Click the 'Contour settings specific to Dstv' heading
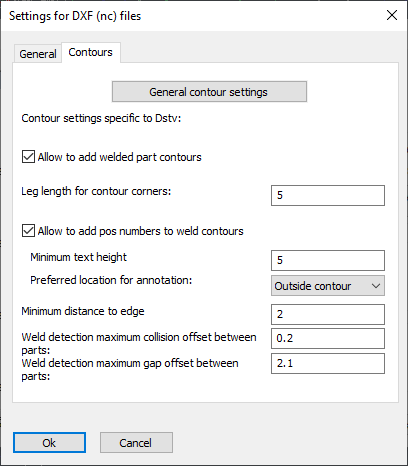 pyautogui.click(x=101, y=118)
